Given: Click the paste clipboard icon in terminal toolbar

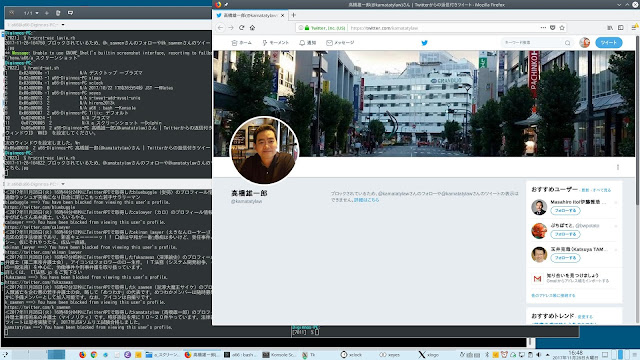Looking at the screenshot, I should 58,13.
